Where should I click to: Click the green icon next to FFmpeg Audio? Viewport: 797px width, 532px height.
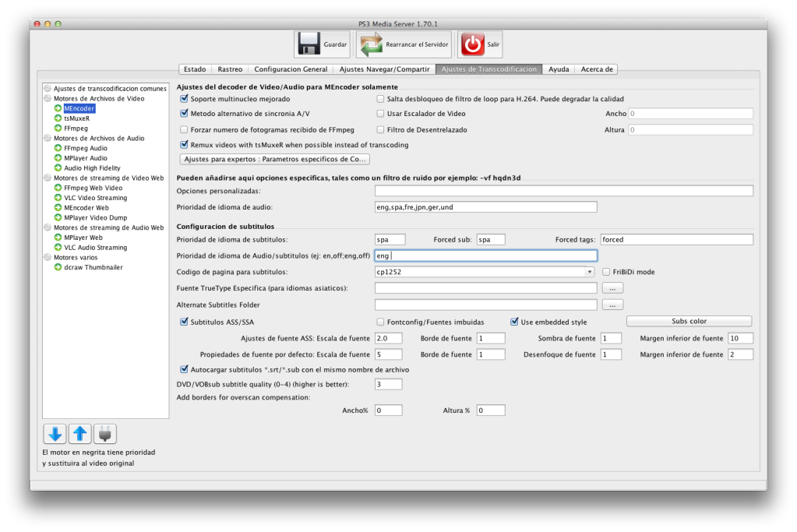pyautogui.click(x=58, y=148)
